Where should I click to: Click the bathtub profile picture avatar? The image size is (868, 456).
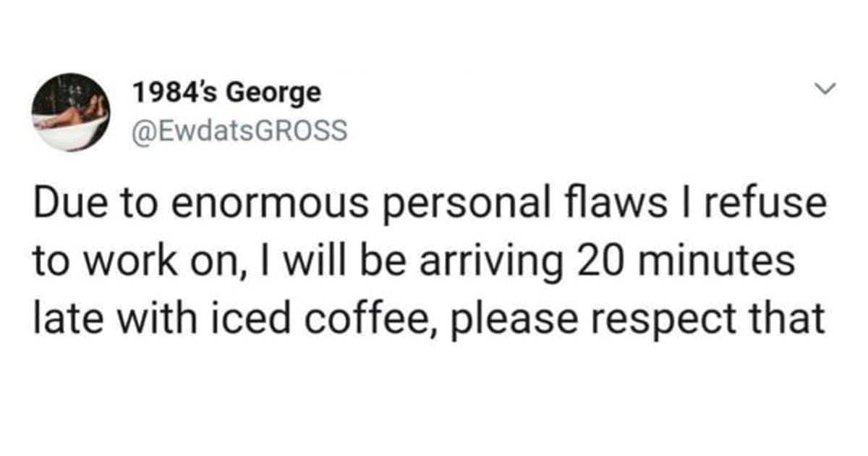(x=70, y=112)
